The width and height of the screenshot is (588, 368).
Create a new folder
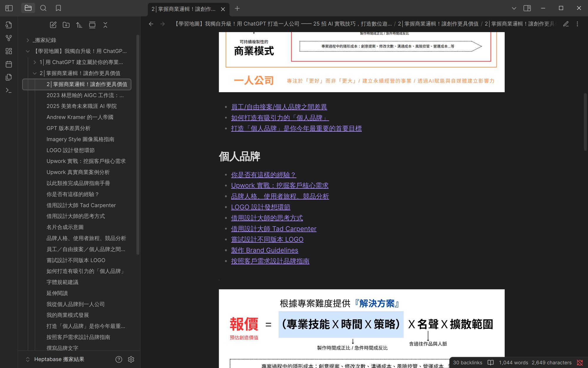(66, 25)
